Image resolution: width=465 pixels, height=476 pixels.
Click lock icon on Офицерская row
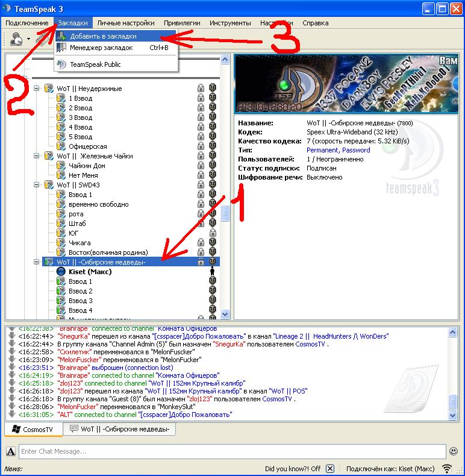201,146
